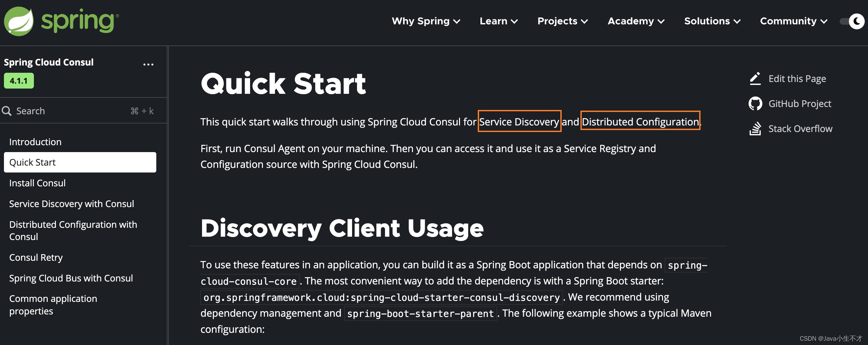868x345 pixels.
Task: Click the spring wordmark text logo
Action: pyautogui.click(x=80, y=21)
